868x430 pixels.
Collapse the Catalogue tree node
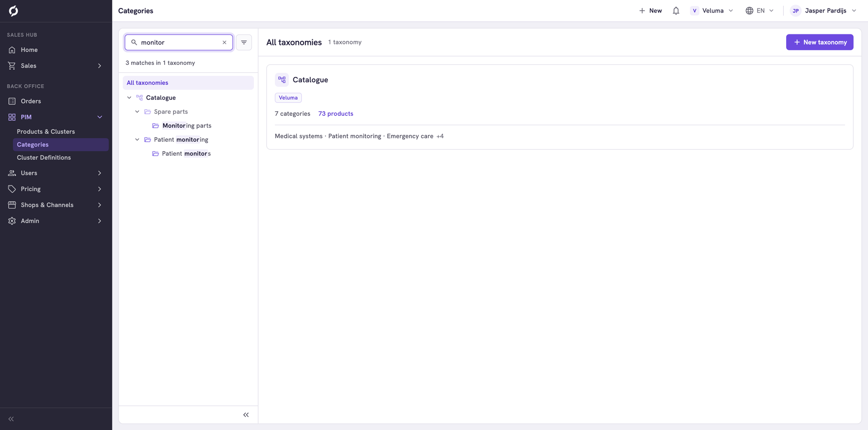[x=129, y=98]
